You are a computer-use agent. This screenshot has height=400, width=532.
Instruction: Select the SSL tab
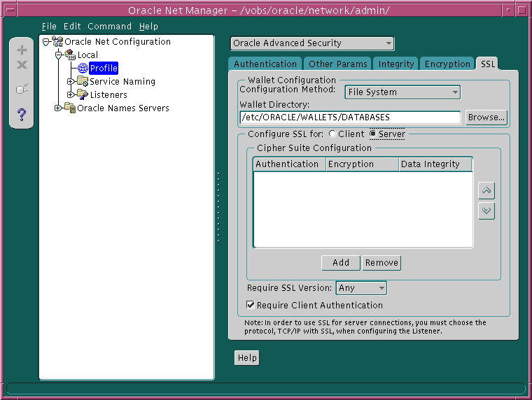(x=488, y=64)
